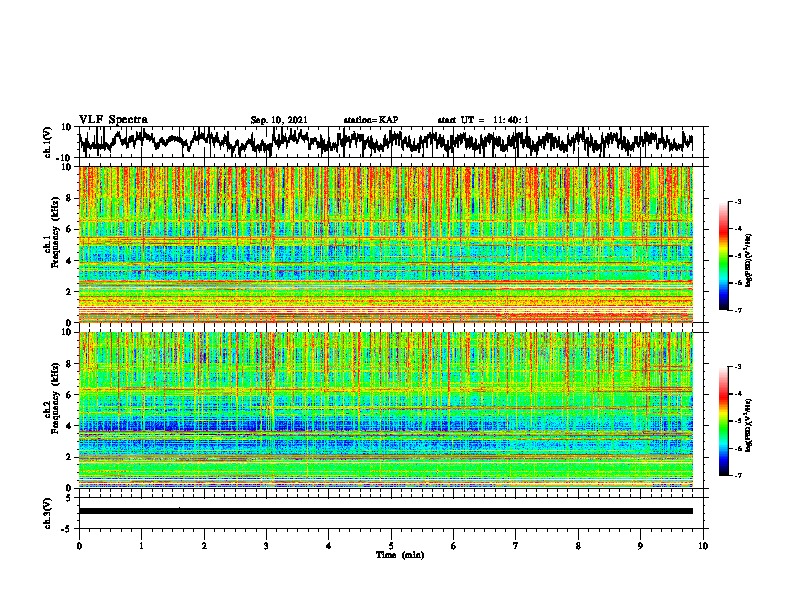The width and height of the screenshot is (792, 612).
Task: Click time axis tick label "2"
Action: [204, 546]
